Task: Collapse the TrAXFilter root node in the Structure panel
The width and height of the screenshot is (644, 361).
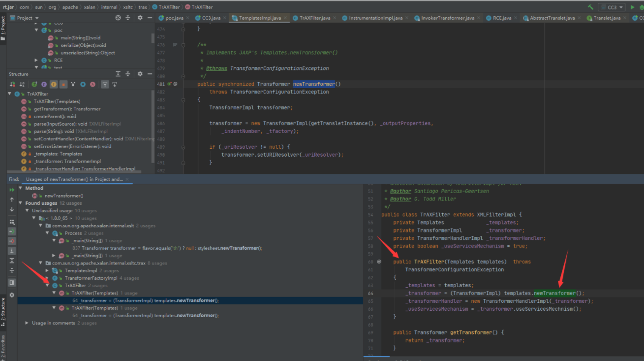Action: pos(10,94)
